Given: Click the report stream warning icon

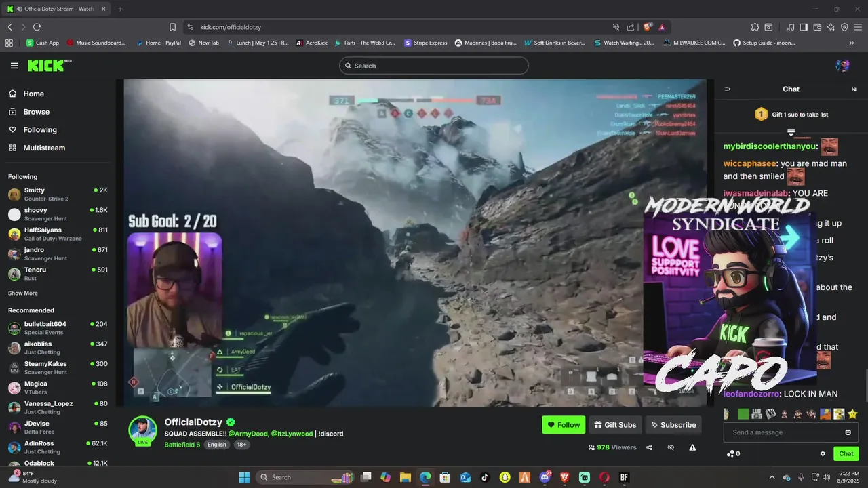Looking at the screenshot, I should point(692,447).
